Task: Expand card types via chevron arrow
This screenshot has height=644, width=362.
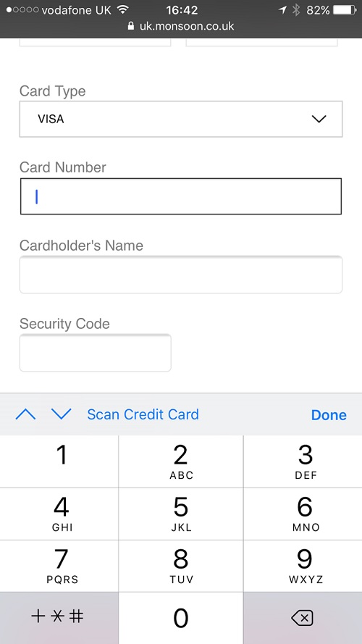Action: coord(319,119)
